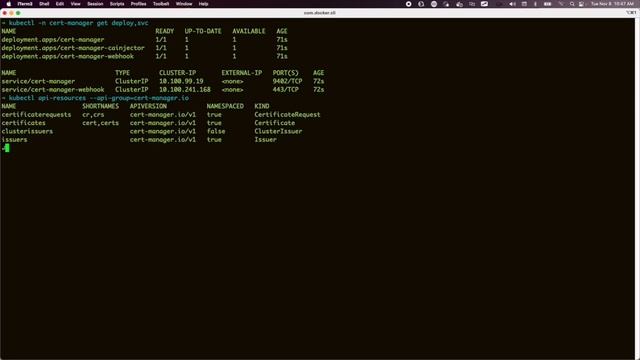This screenshot has width=640, height=360.
Task: Click the READY column header
Action: [164, 31]
